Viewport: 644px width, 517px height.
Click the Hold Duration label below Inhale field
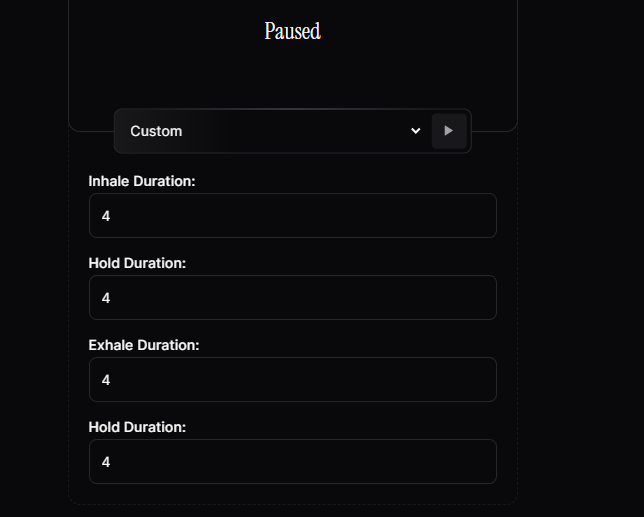[x=137, y=263]
